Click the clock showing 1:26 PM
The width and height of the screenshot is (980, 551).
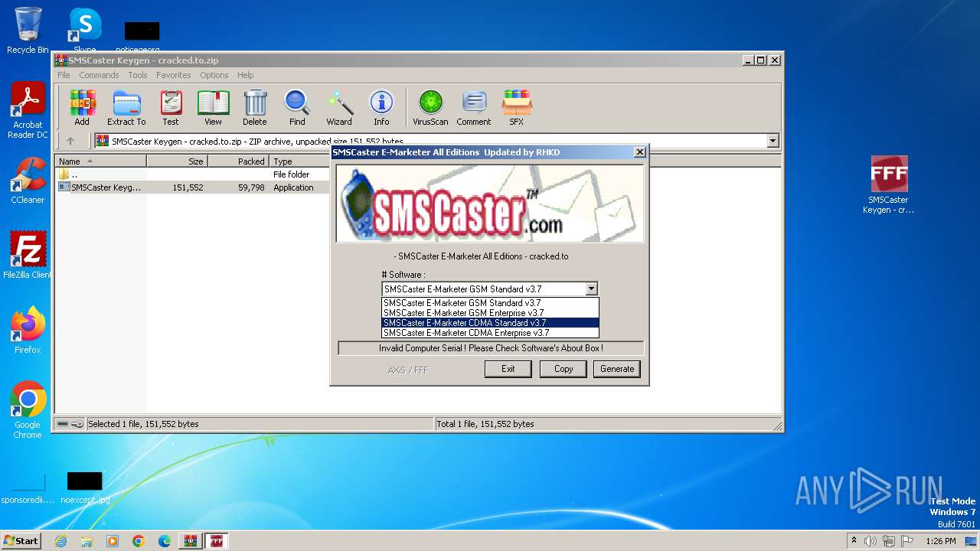coord(940,541)
